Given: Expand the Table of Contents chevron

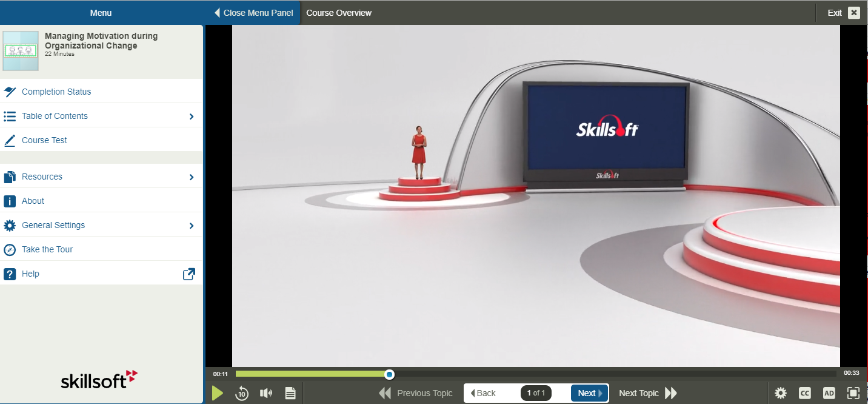Looking at the screenshot, I should coord(192,116).
